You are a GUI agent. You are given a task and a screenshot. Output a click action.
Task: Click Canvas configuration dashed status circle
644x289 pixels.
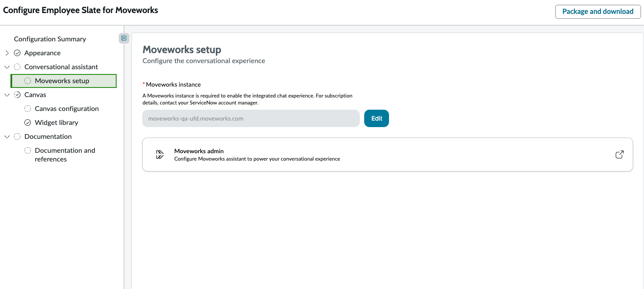(x=28, y=108)
